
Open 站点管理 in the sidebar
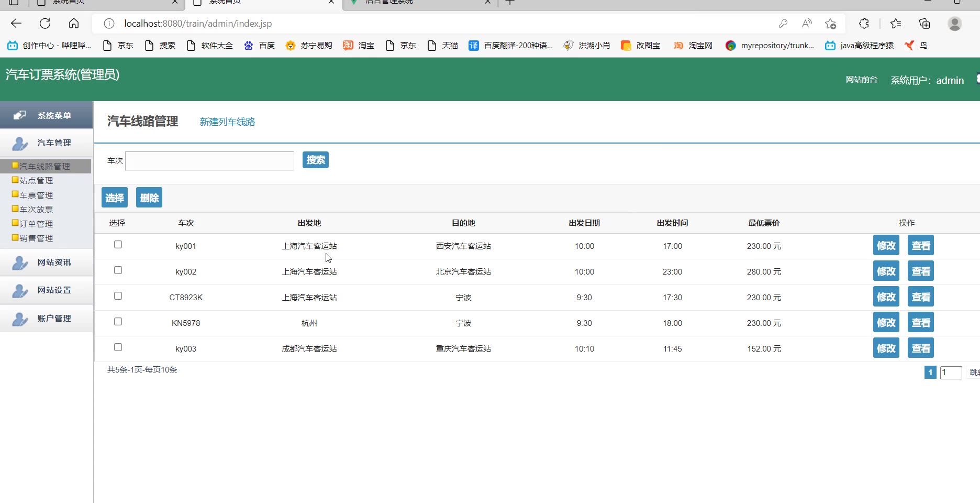tap(36, 181)
